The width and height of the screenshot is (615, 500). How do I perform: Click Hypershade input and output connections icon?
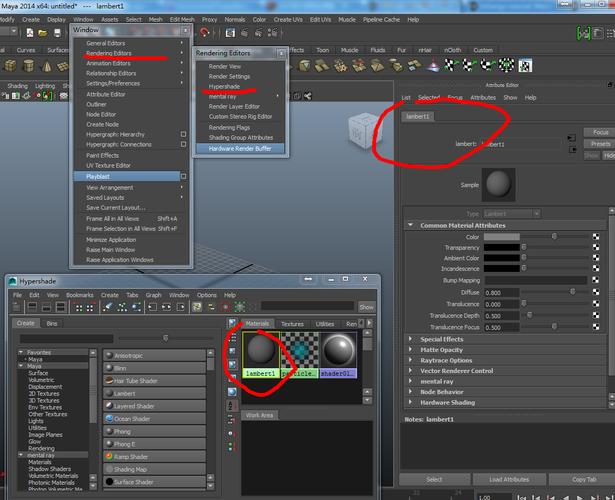(x=166, y=307)
